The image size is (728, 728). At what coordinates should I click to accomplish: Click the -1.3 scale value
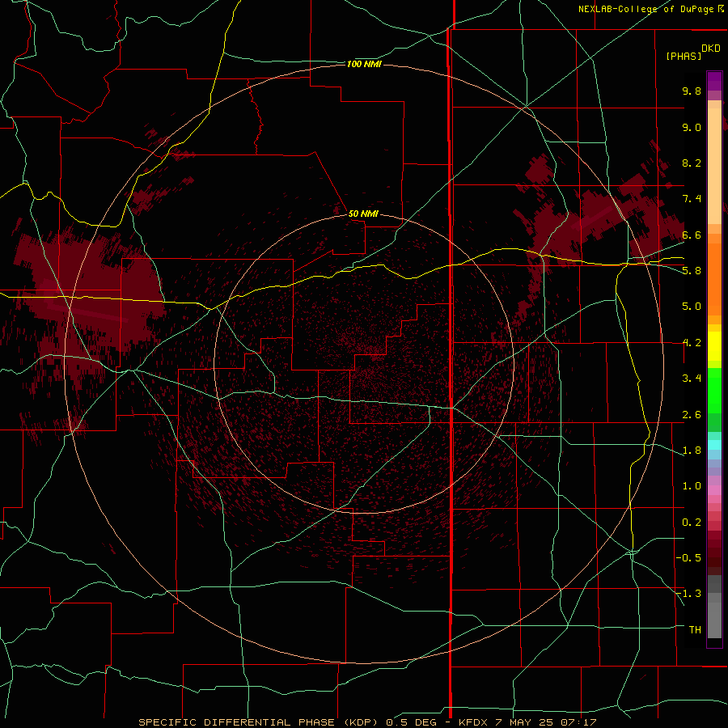point(688,594)
